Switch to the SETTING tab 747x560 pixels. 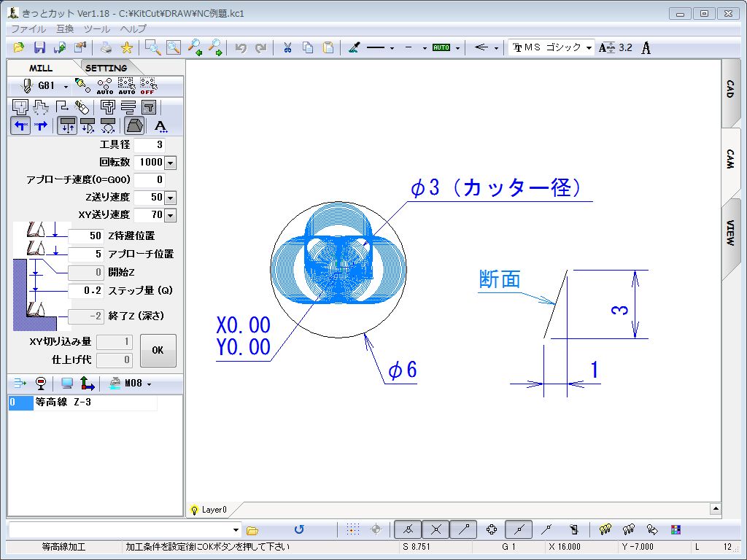(x=107, y=68)
